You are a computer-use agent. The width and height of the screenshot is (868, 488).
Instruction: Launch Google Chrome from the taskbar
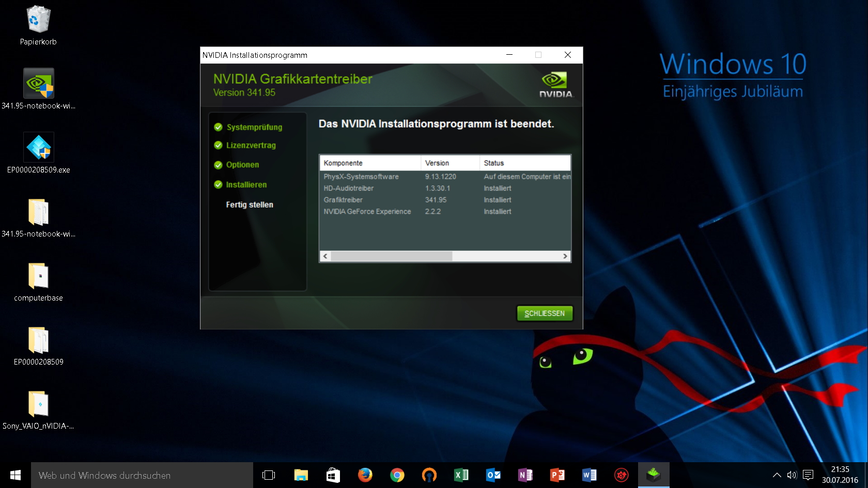[397, 475]
